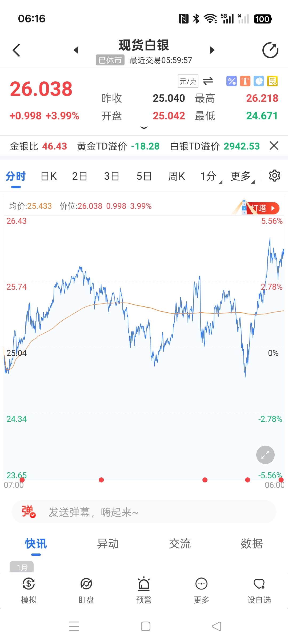Image resolution: width=288 pixels, height=644 pixels.
Task: Tap the orange lighthouse icon
Action: [245, 81]
